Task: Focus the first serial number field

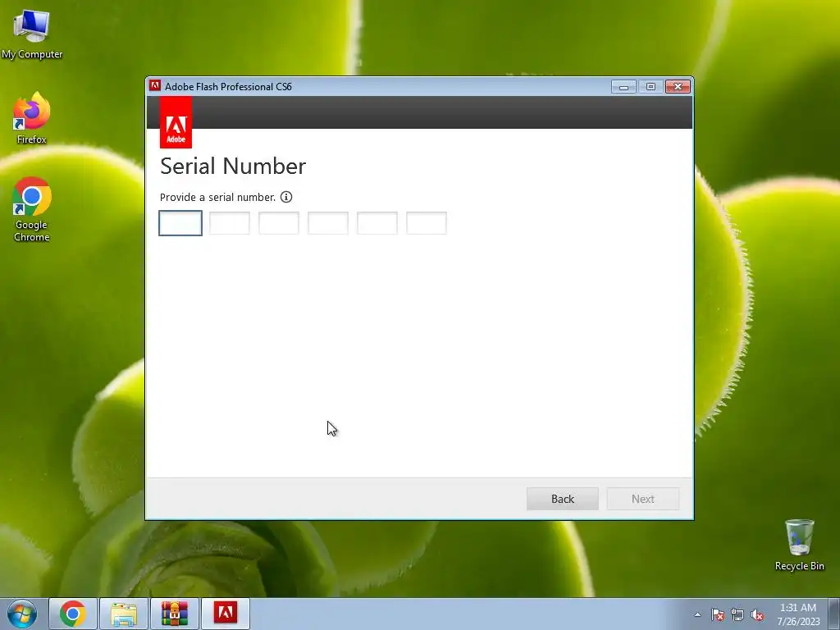Action: [180, 223]
